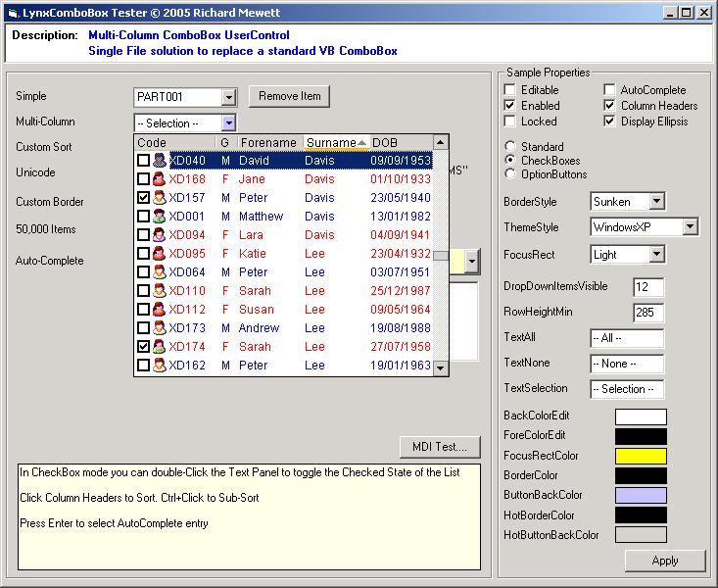The image size is (718, 588).
Task: Click the person icon for XD064 Peter
Action: point(159,272)
